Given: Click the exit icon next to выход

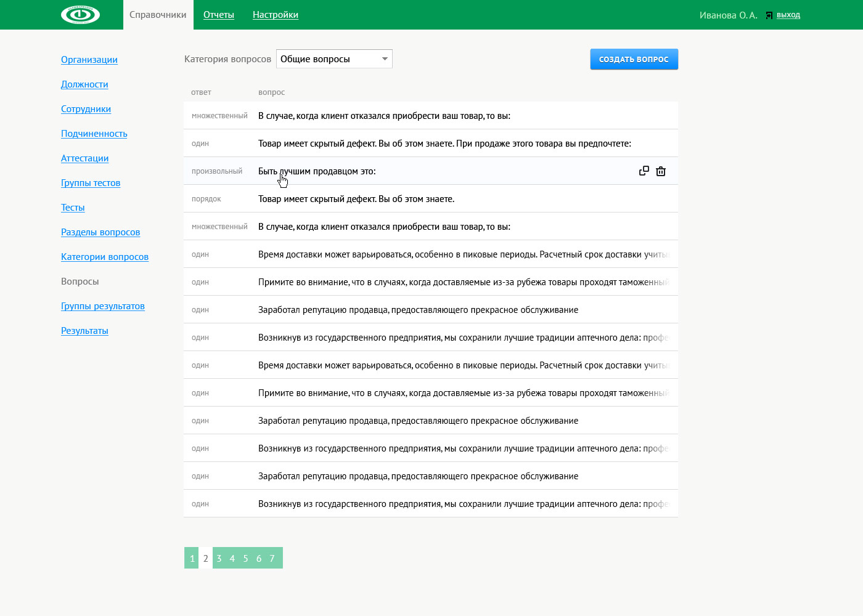Looking at the screenshot, I should (x=769, y=15).
